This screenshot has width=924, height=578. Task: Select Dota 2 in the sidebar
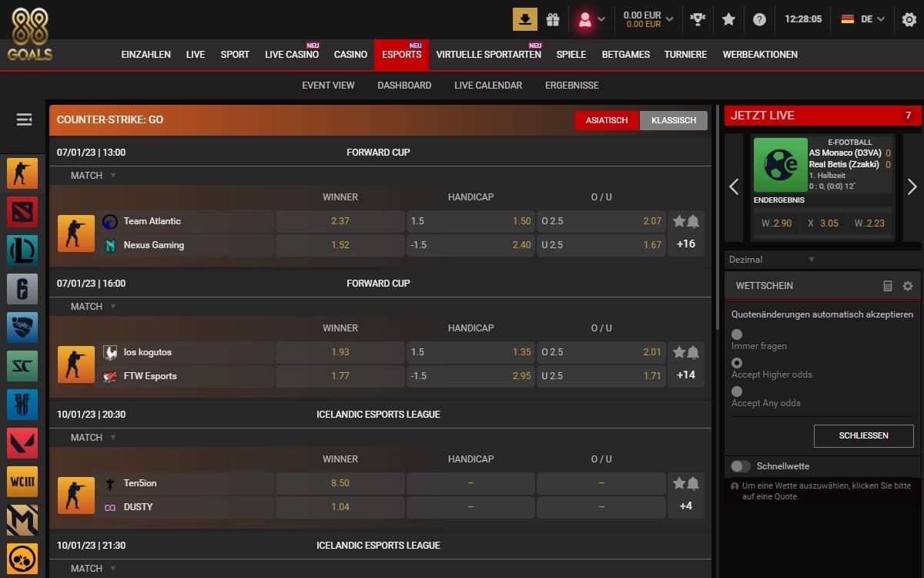pyautogui.click(x=22, y=212)
